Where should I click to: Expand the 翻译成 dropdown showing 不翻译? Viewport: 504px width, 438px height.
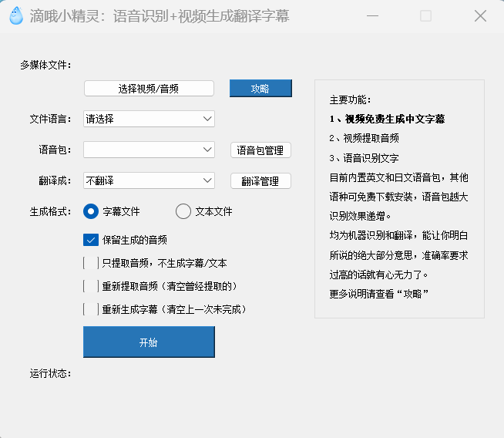point(149,180)
